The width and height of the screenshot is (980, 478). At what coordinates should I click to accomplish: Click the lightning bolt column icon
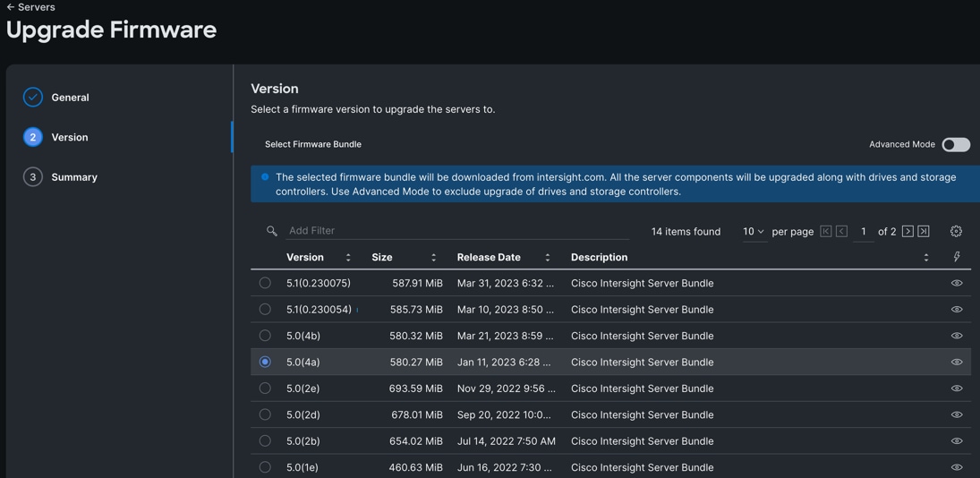(956, 258)
